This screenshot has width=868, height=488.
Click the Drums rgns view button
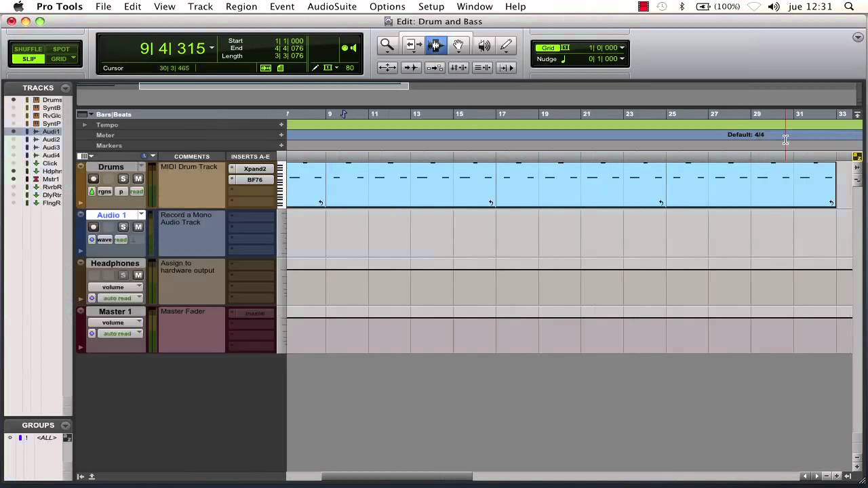(104, 192)
